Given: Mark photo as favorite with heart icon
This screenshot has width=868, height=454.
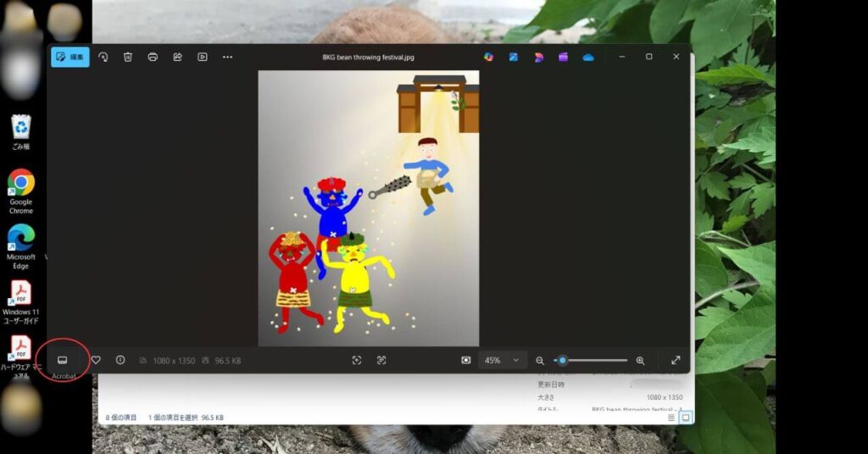Looking at the screenshot, I should [x=96, y=360].
